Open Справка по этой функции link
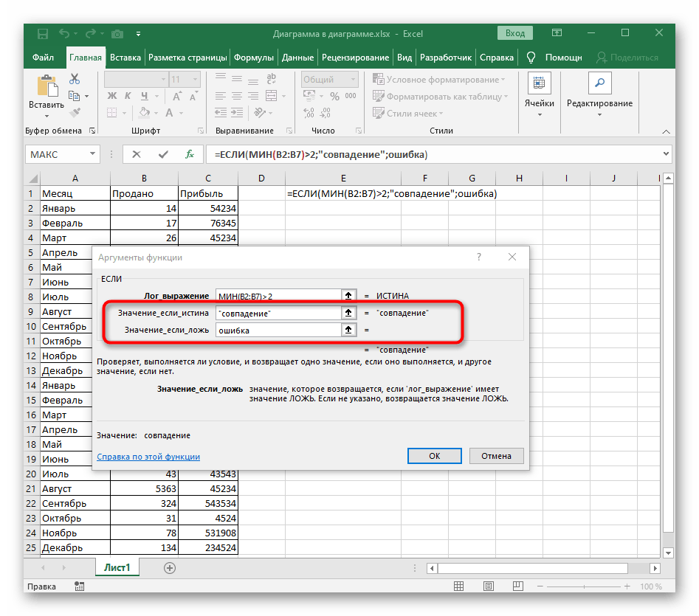Viewport: 699px width, 616px height. click(148, 457)
